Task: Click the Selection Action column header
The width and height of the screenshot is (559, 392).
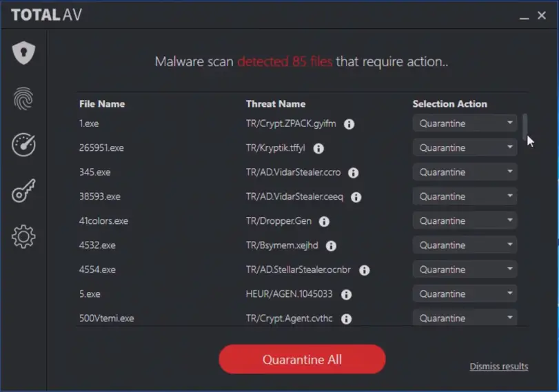Action: [x=450, y=104]
